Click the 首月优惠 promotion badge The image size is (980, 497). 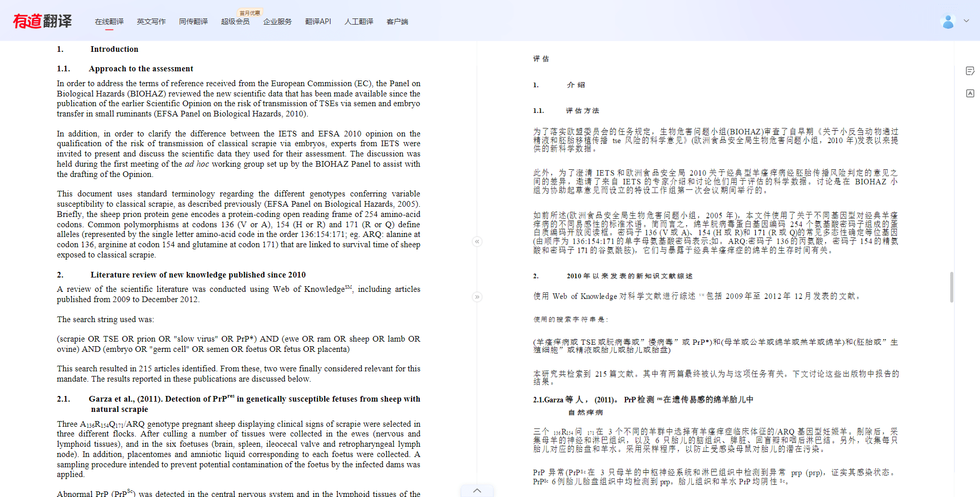[250, 13]
